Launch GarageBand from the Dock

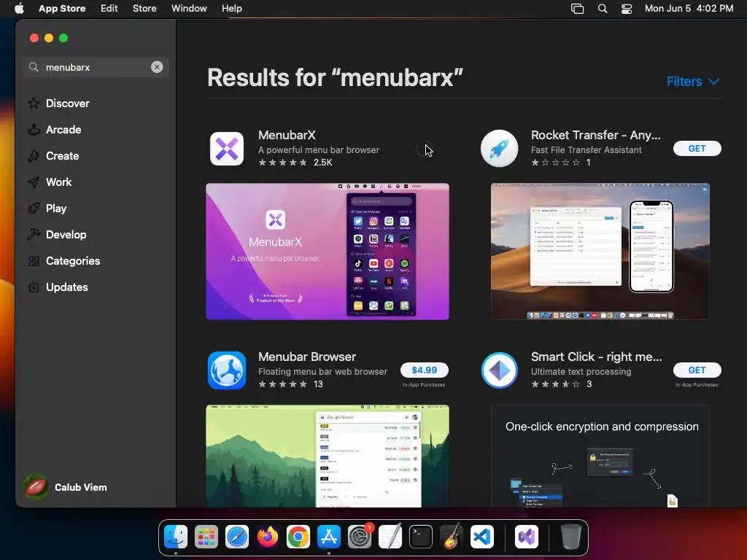(x=451, y=537)
